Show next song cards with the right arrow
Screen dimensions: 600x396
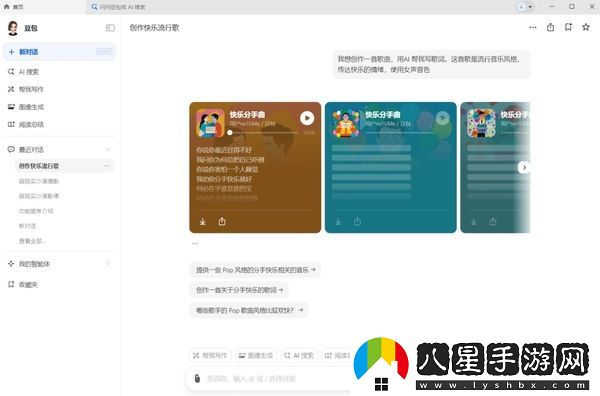pos(524,167)
